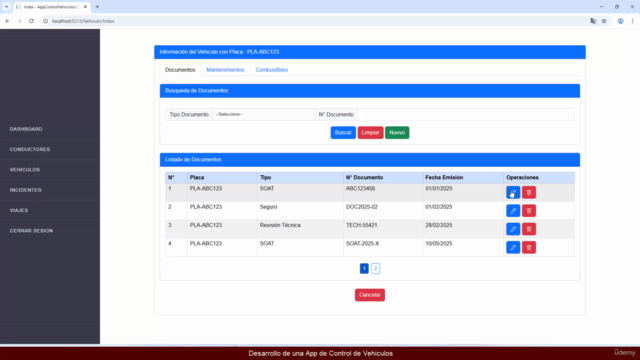Open the Tipo Documento dropdown

263,114
